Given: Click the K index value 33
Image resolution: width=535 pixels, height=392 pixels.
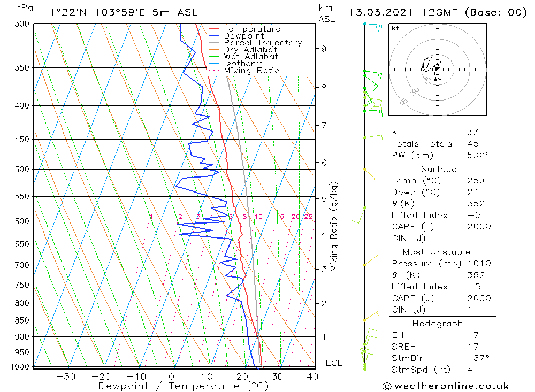Looking at the screenshot, I should pyautogui.click(x=473, y=132).
